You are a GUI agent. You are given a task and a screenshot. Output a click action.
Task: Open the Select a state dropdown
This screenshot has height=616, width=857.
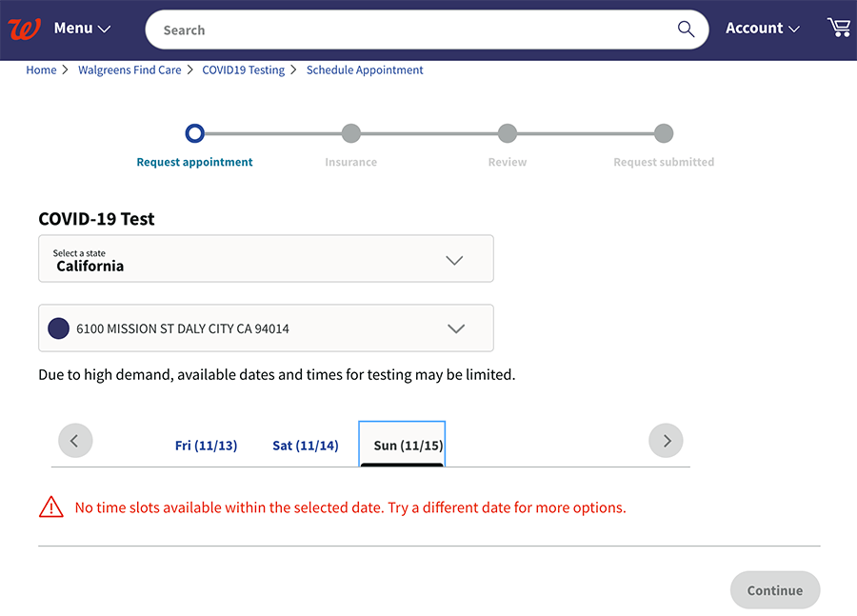[266, 259]
